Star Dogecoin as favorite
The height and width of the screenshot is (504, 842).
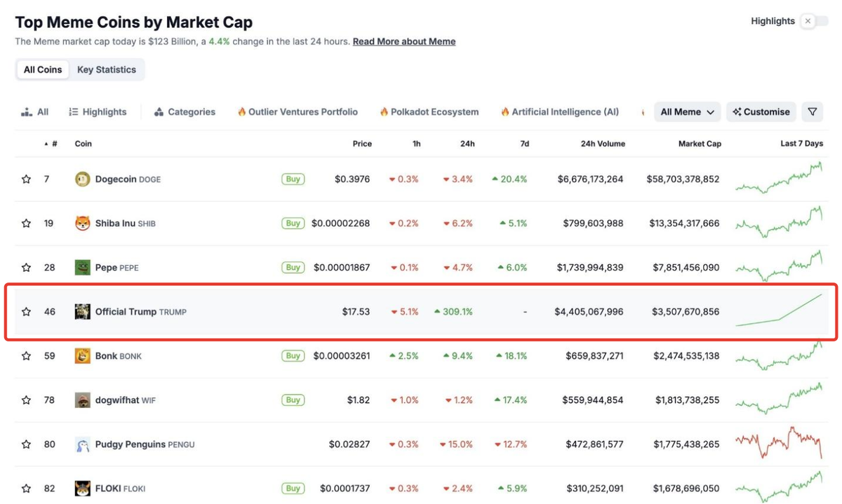point(26,179)
